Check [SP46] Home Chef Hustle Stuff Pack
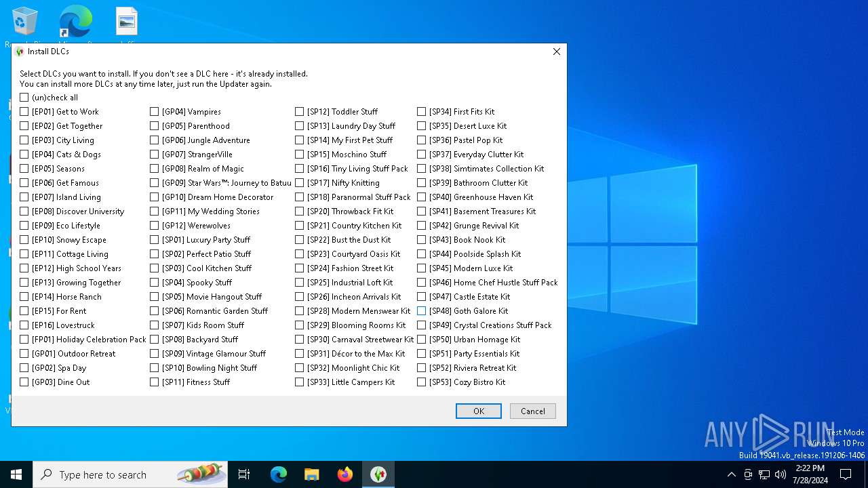 (422, 283)
